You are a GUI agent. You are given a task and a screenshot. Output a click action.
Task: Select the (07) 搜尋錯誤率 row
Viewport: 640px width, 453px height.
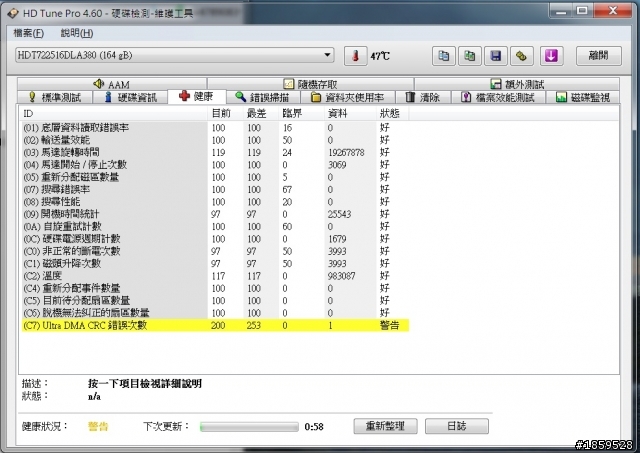(x=215, y=189)
